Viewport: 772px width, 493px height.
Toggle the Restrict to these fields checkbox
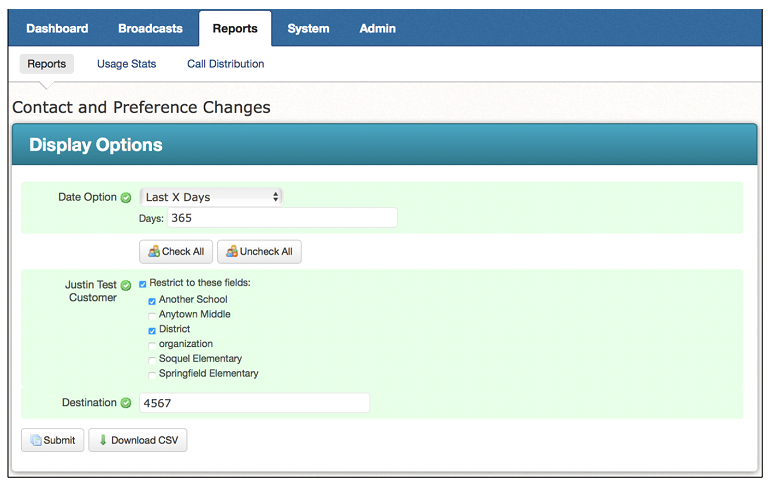(143, 284)
